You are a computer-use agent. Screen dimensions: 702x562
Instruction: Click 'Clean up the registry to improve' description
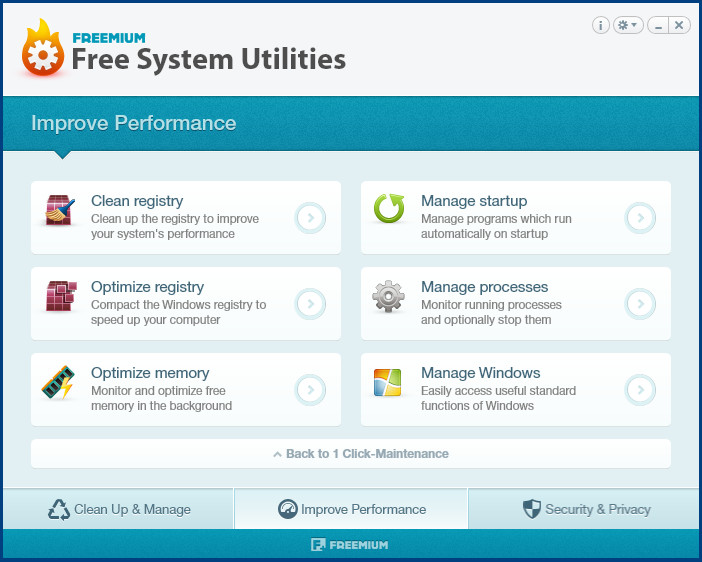point(175,219)
